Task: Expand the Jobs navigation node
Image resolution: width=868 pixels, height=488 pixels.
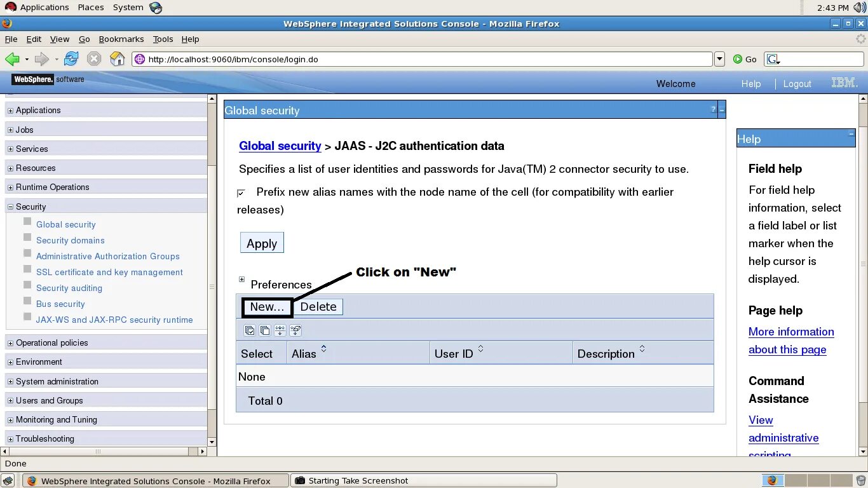Action: pyautogui.click(x=10, y=130)
